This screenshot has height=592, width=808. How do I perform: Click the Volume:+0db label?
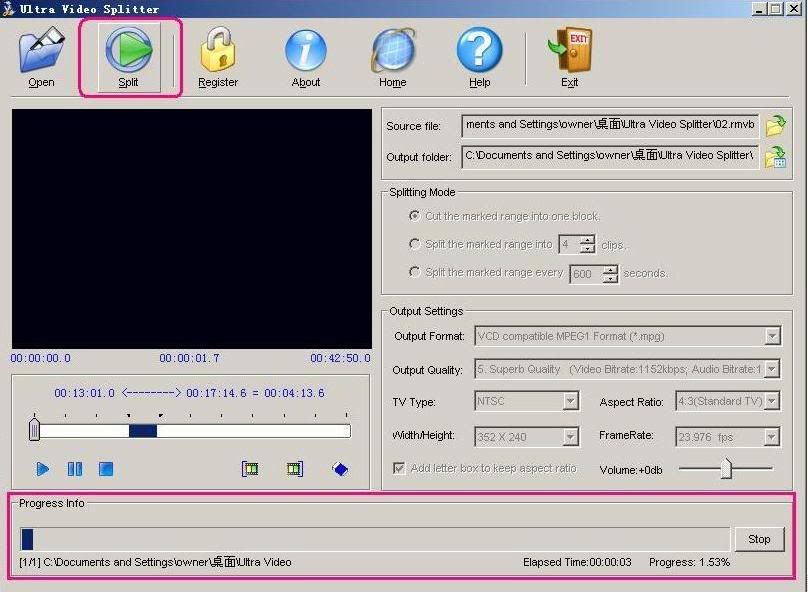pyautogui.click(x=631, y=470)
